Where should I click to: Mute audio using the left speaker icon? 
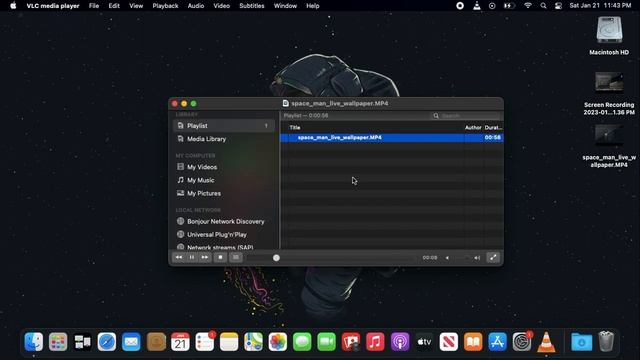coord(447,258)
